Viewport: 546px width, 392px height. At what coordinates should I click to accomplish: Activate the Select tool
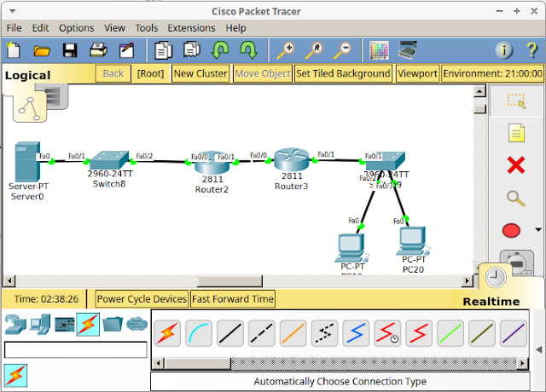[516, 101]
